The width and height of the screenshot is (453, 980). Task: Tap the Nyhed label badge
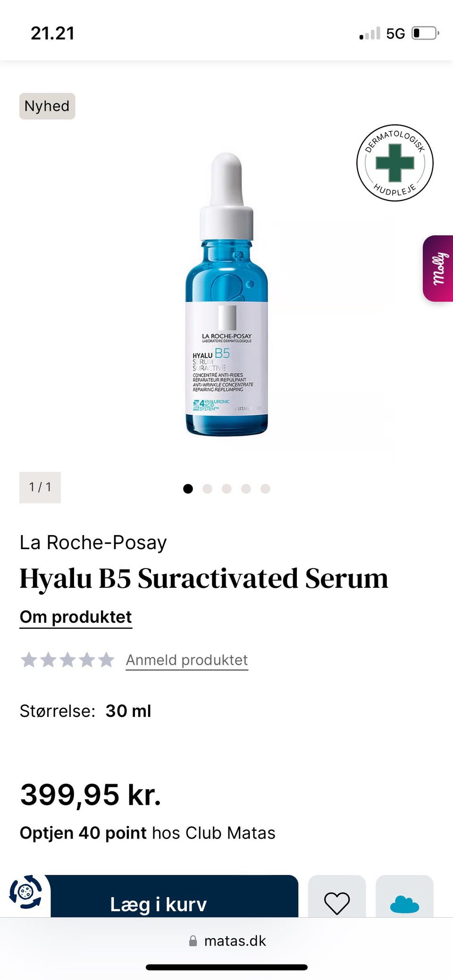47,106
